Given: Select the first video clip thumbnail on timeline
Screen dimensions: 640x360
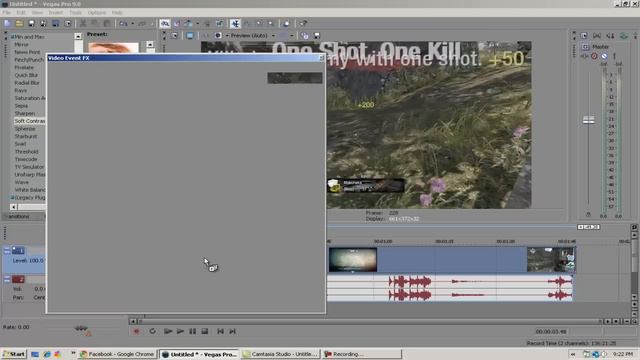Looking at the screenshot, I should coord(353,260).
